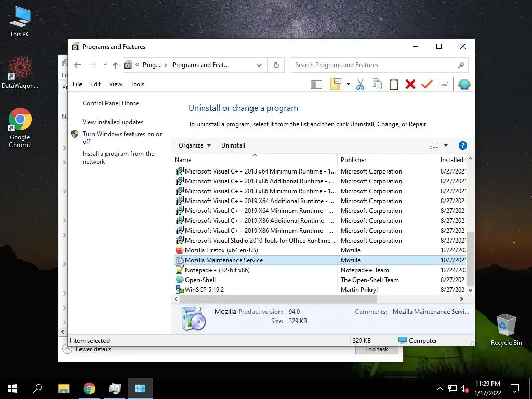Select the Open-Shell program entry
The height and width of the screenshot is (399, 532).
click(320, 280)
